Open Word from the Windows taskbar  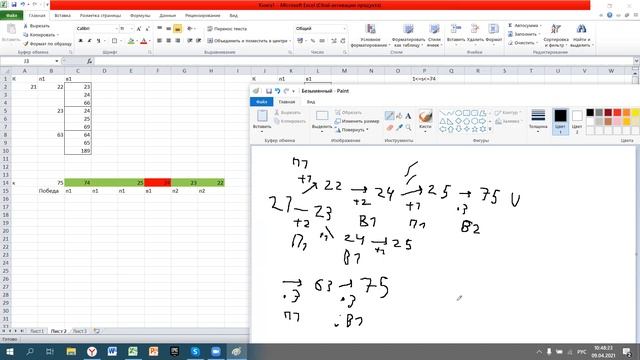[x=112, y=351]
